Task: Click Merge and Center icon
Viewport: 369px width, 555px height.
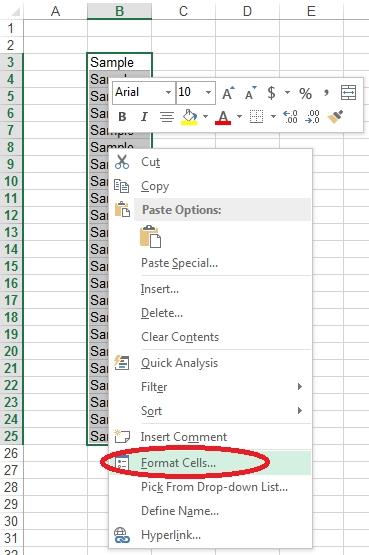Action: (348, 93)
